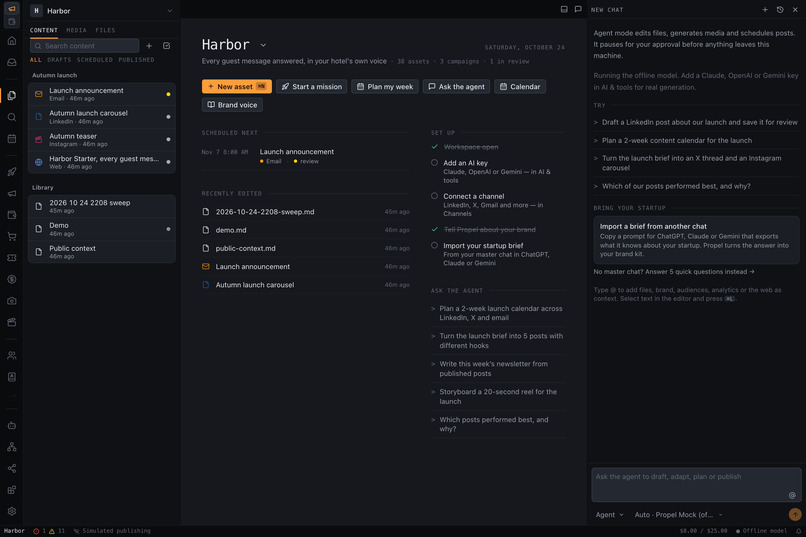Open the wallet icon in sidebar
This screenshot has width=806, height=537.
[12, 215]
